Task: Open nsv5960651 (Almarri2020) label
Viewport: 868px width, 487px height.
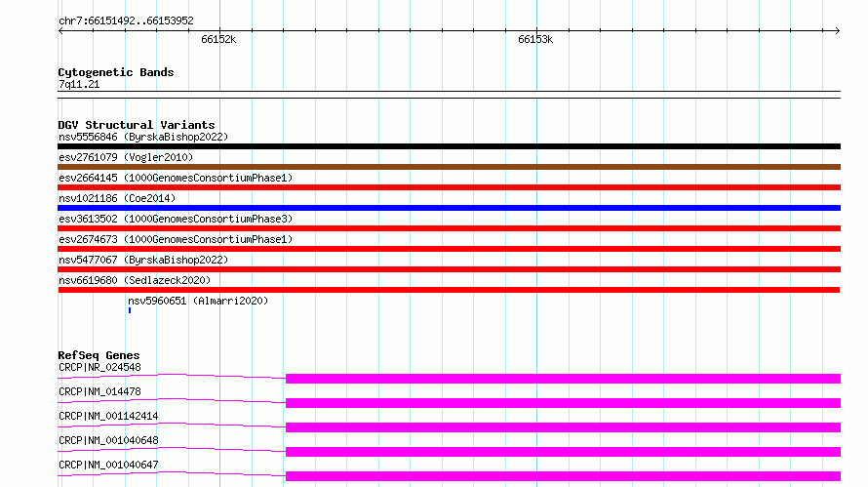Action: [x=198, y=301]
